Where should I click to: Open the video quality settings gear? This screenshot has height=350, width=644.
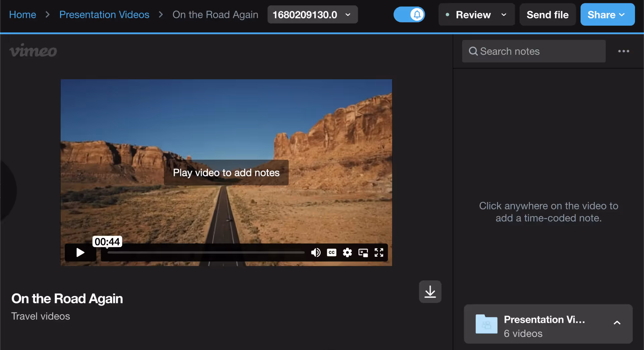point(347,252)
